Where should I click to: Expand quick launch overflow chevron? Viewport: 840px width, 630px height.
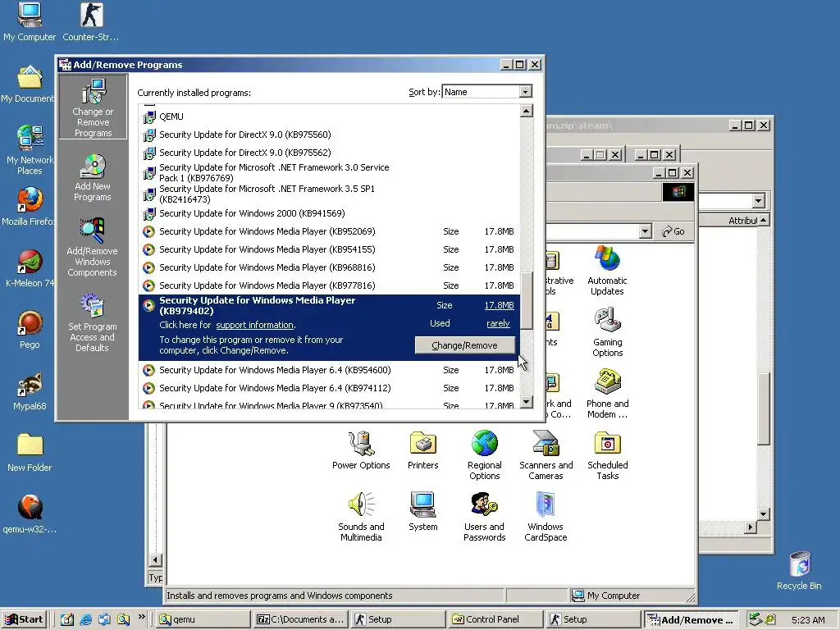141,617
